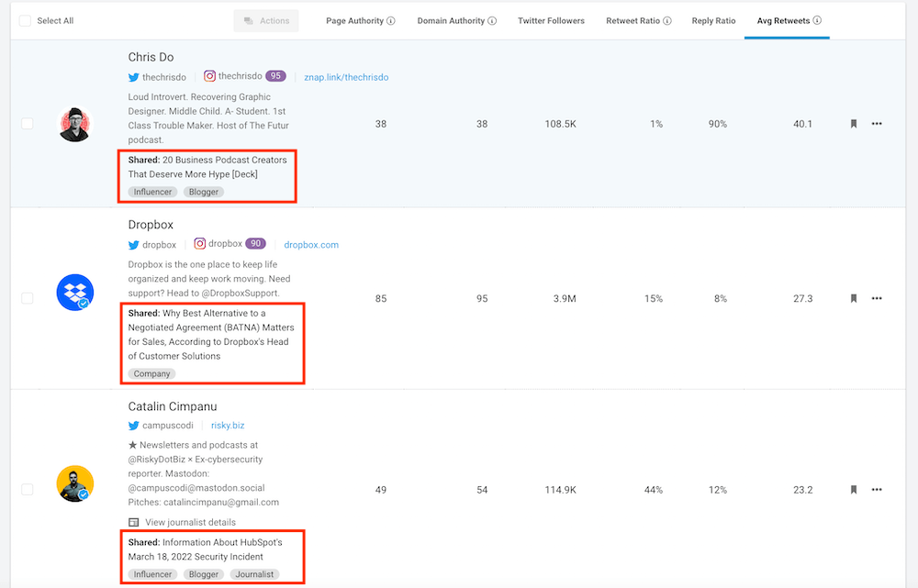Select the checkbox on the Dropbox row
This screenshot has height=588, width=918.
[x=27, y=297]
